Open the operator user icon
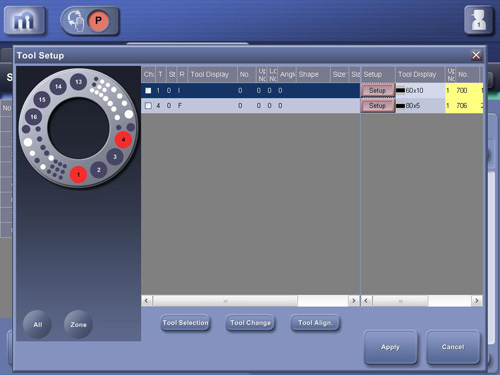This screenshot has width=500, height=375. pos(479,21)
